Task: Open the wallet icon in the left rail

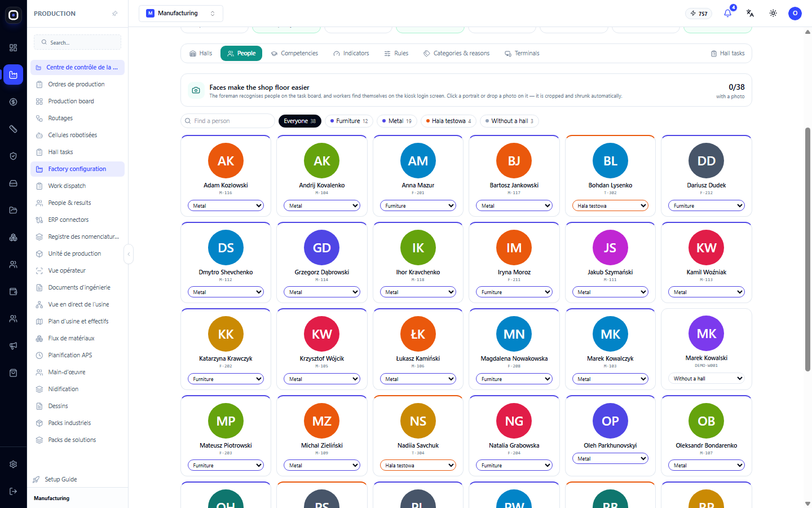Action: pos(14,291)
